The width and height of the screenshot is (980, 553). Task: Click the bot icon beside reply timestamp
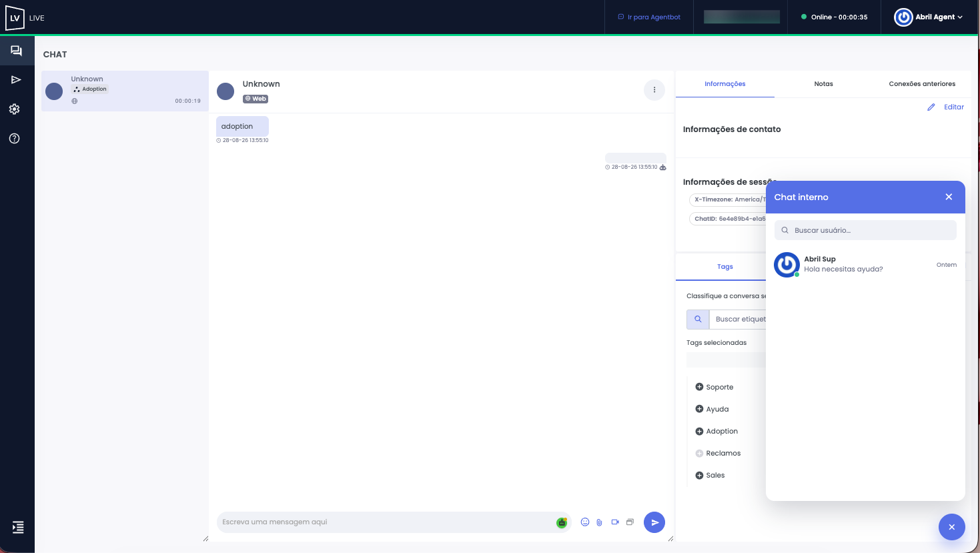[x=663, y=167]
